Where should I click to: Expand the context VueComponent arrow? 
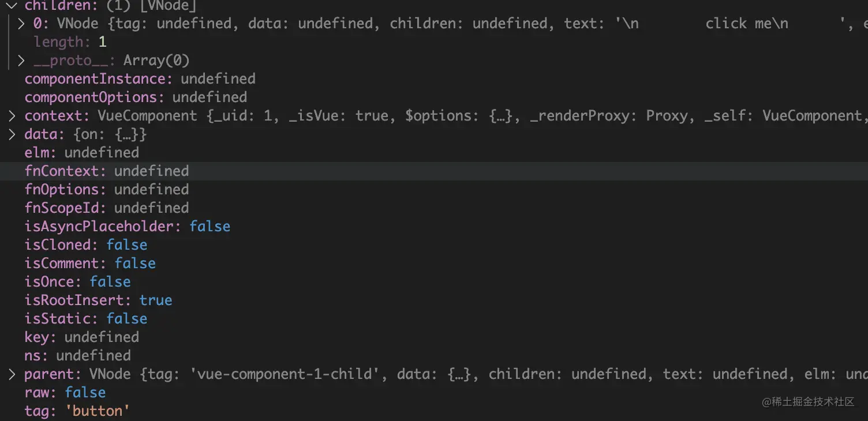click(x=12, y=116)
